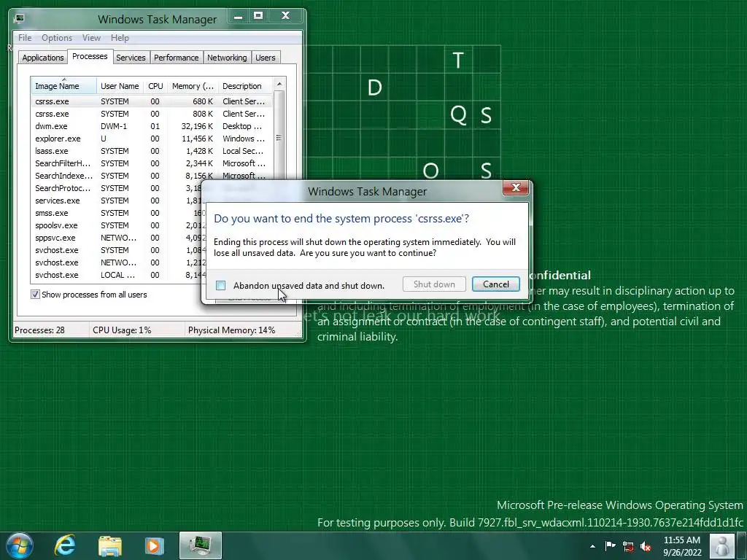Click the Task Manager taskbar button
Viewport: 747px width, 560px height.
tap(200, 545)
